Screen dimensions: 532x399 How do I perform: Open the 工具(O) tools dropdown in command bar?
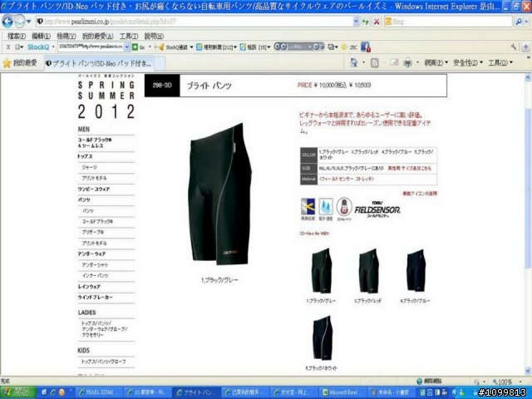click(x=500, y=63)
